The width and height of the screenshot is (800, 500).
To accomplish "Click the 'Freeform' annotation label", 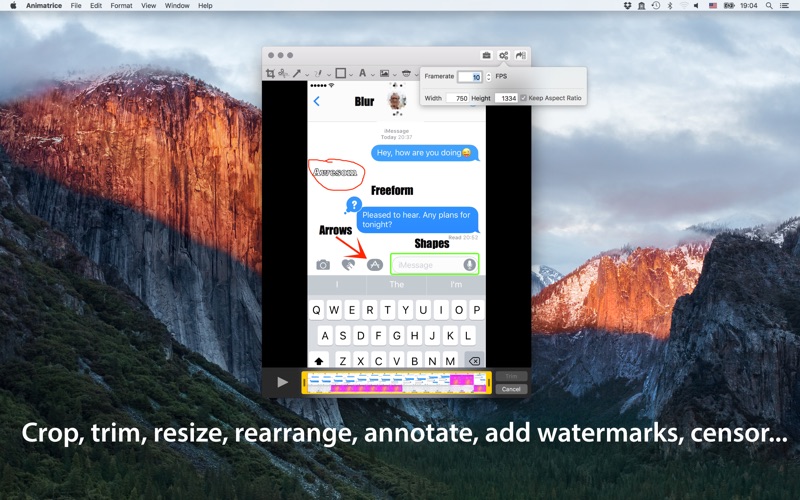I will (x=392, y=190).
